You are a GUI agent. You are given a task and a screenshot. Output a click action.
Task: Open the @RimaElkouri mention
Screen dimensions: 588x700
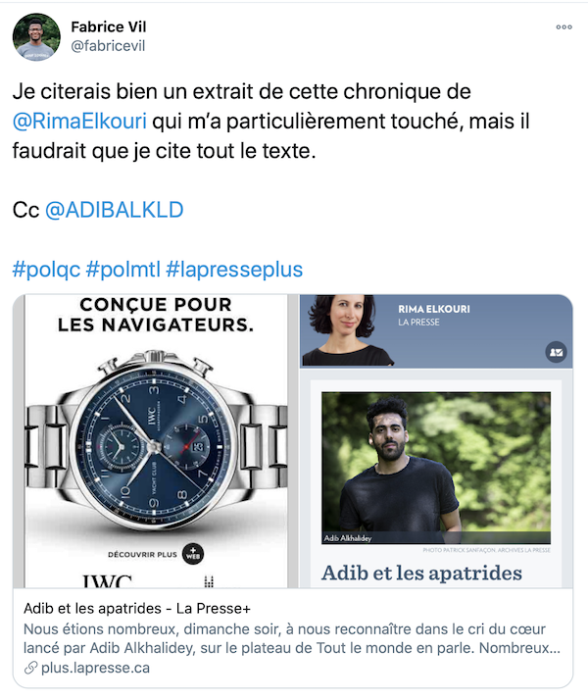79,122
